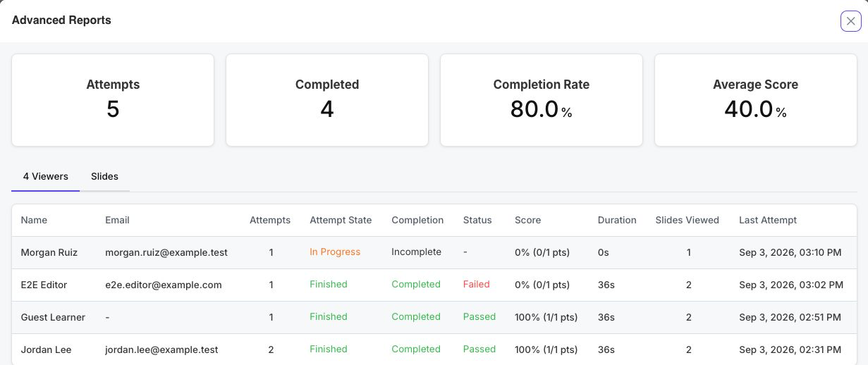Click Morgan Ruiz's slides viewed count 1
This screenshot has width=868, height=365.
coord(688,252)
